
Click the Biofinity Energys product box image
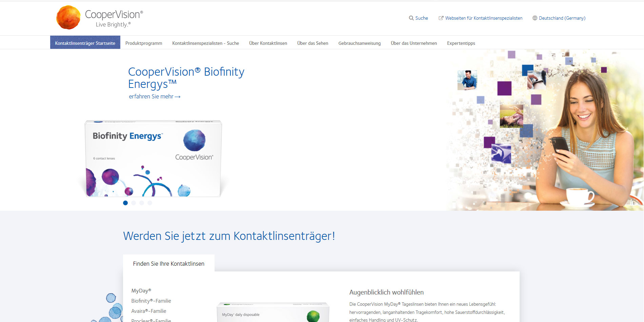[153, 158]
